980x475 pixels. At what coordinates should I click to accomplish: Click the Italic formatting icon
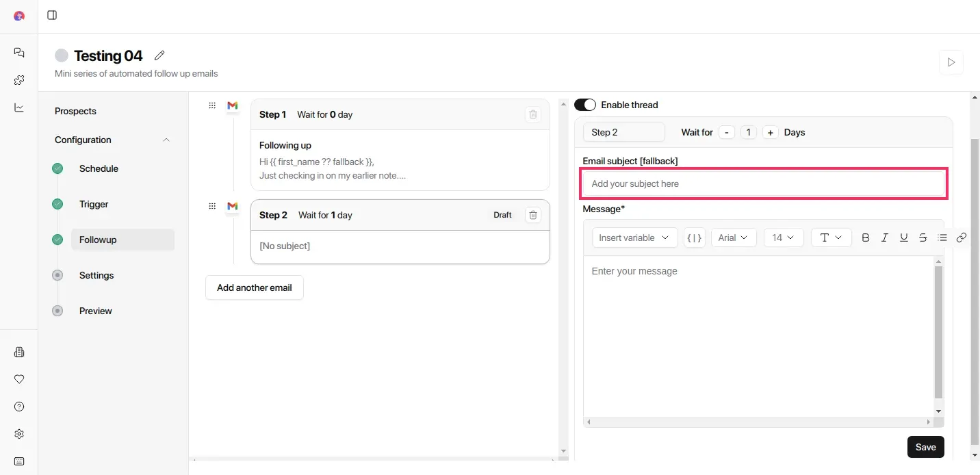click(885, 237)
